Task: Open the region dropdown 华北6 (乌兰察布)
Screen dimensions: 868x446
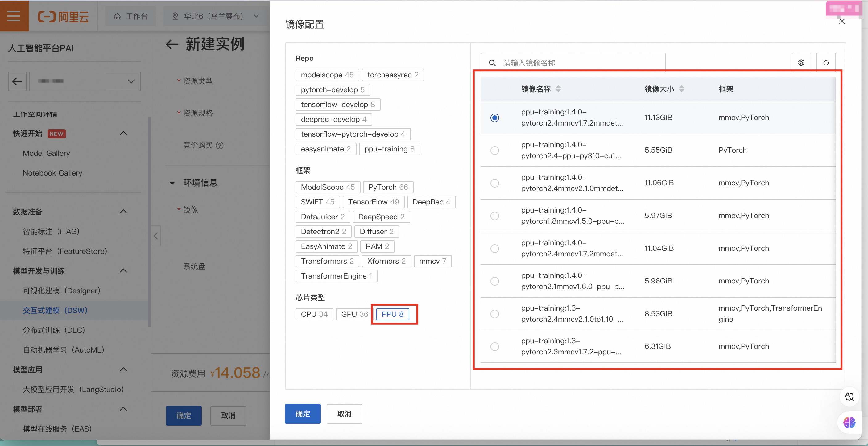Action: click(x=216, y=16)
